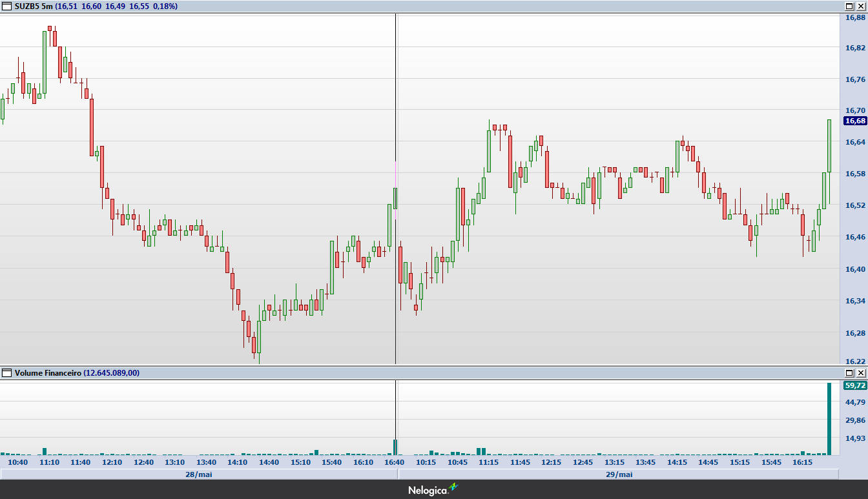Click the 14,93 volume axis label
The width and height of the screenshot is (868, 499).
(x=855, y=438)
